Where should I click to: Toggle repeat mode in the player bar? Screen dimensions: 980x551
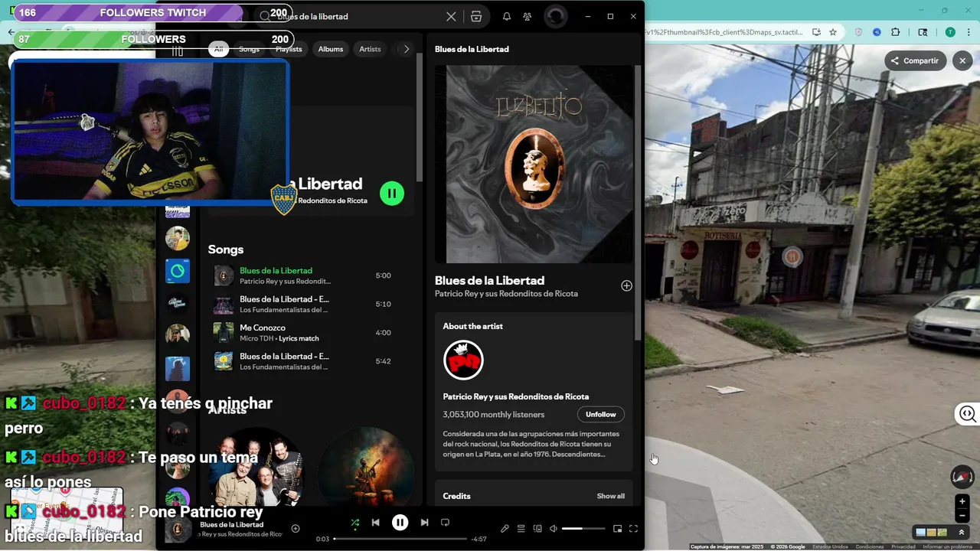pos(445,523)
